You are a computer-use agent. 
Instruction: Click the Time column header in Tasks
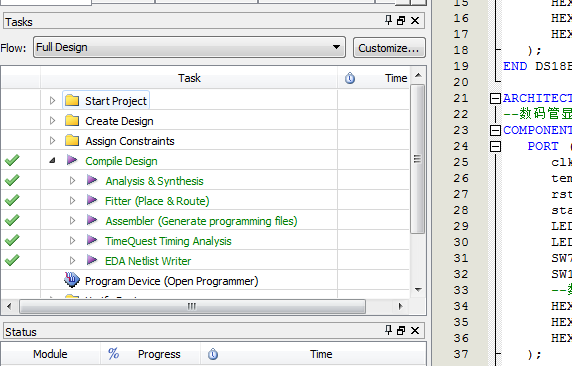click(x=395, y=78)
